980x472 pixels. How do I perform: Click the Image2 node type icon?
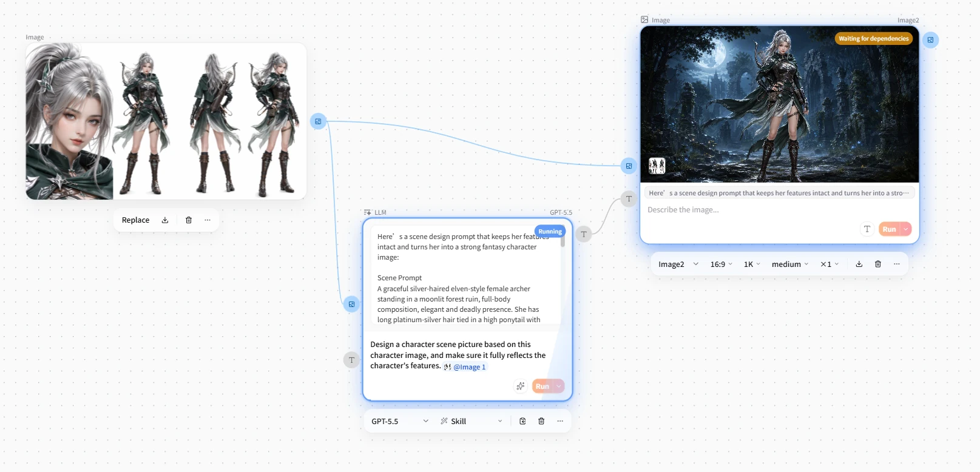pos(644,20)
